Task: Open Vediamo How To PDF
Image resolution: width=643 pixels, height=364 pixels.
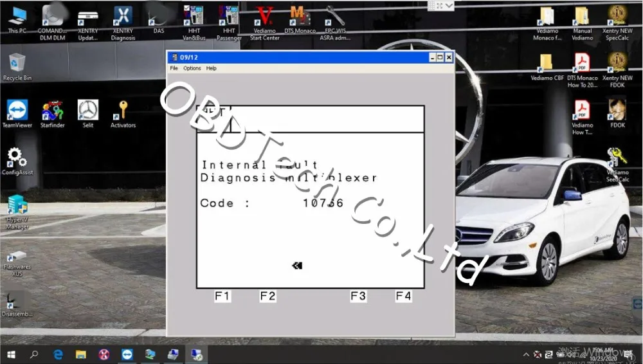Action: [583, 117]
